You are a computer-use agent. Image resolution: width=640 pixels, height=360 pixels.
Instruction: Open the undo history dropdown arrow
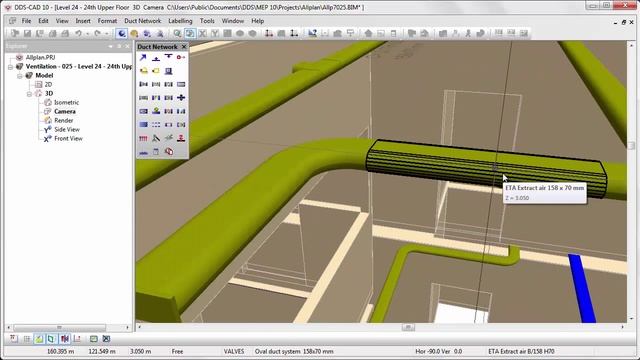[87, 34]
